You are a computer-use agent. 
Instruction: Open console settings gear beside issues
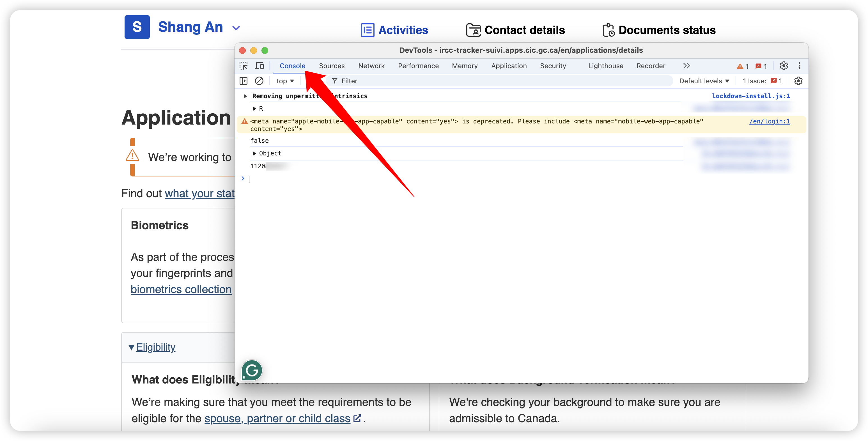798,81
